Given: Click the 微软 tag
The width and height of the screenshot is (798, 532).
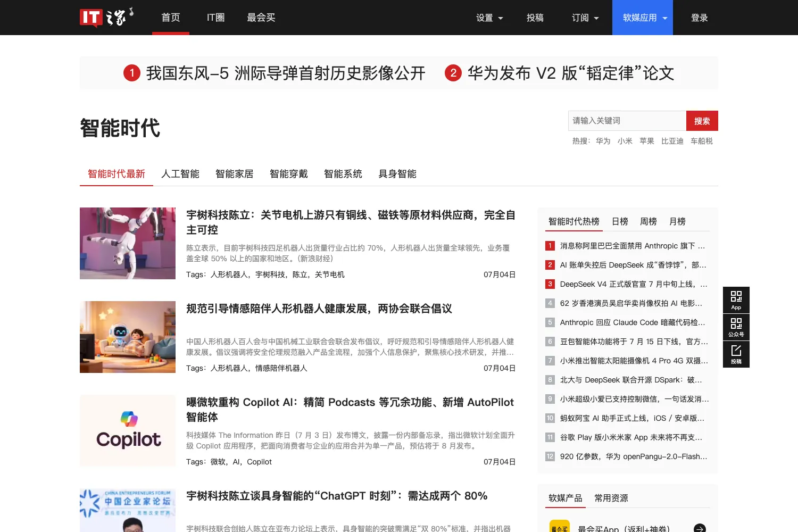Looking at the screenshot, I should click(218, 462).
